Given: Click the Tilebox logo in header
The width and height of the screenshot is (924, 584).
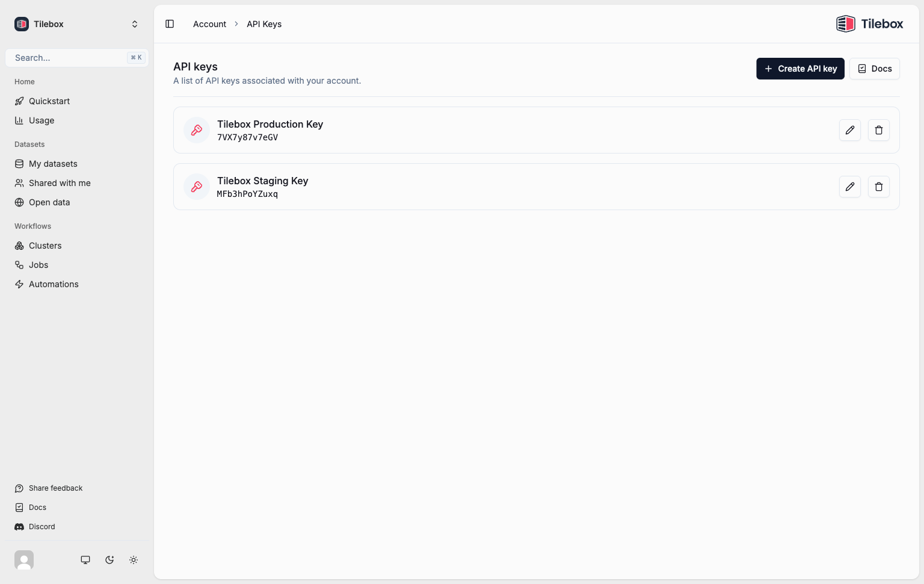Looking at the screenshot, I should (870, 24).
